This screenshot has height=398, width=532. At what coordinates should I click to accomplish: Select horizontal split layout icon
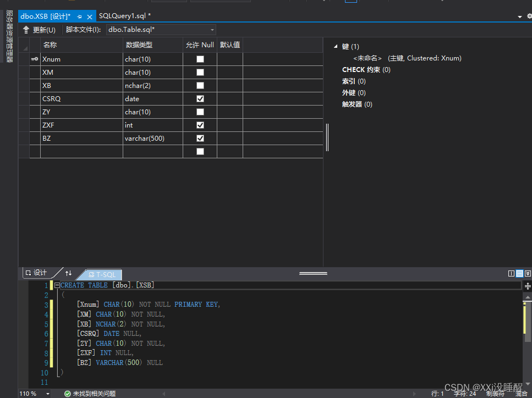click(x=519, y=273)
